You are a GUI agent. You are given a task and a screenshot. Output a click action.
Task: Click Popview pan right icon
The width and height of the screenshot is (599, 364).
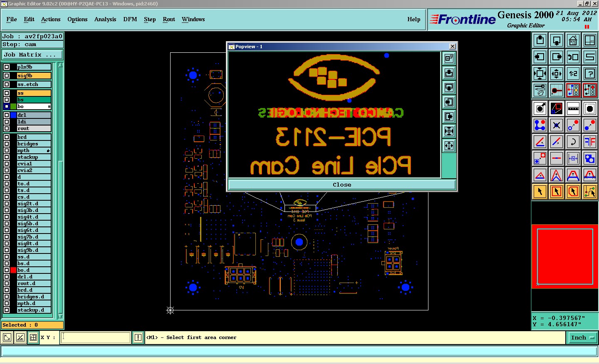(449, 117)
